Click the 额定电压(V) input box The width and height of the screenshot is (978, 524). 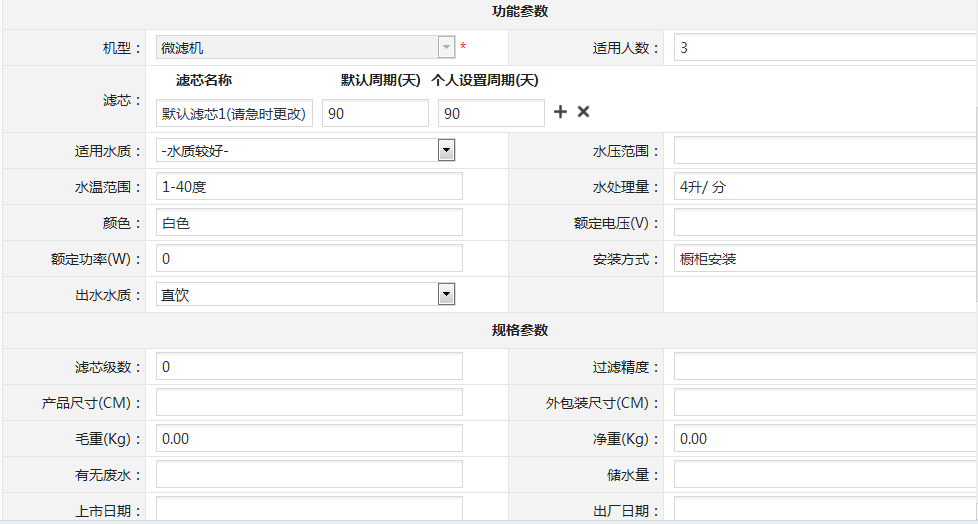824,222
